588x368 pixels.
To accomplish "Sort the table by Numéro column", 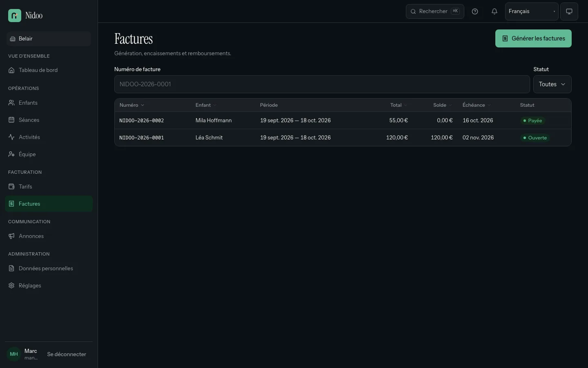I will click(131, 105).
